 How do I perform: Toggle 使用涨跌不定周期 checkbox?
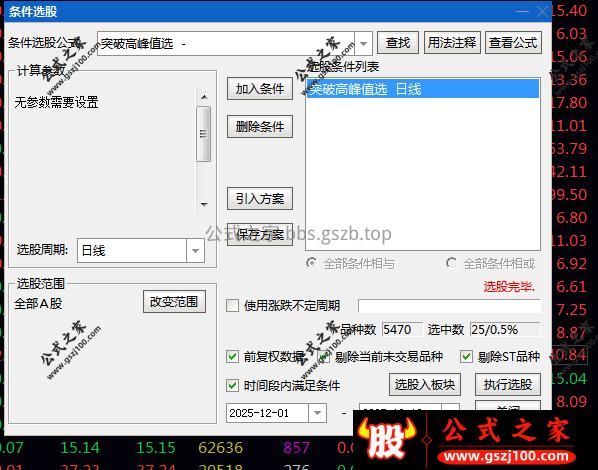point(232,305)
